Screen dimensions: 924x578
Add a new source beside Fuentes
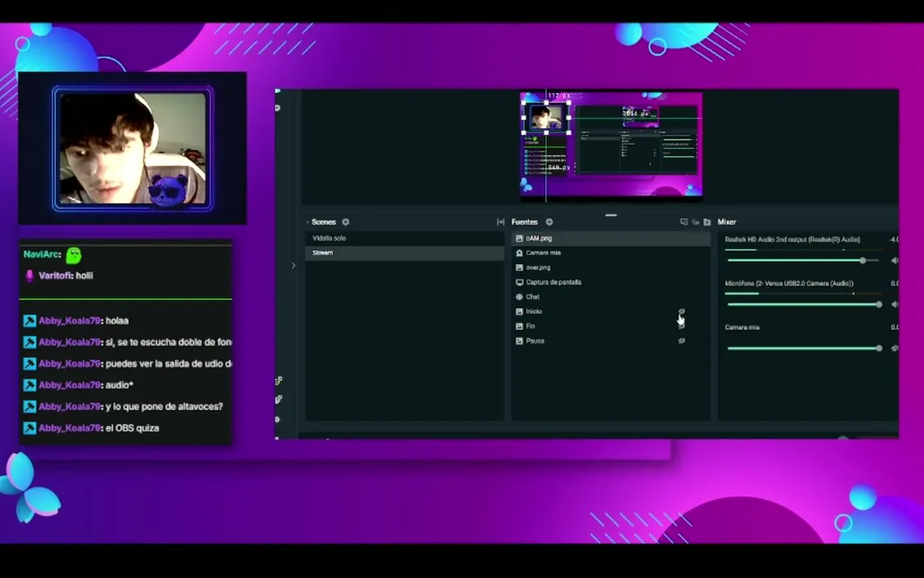tap(549, 222)
